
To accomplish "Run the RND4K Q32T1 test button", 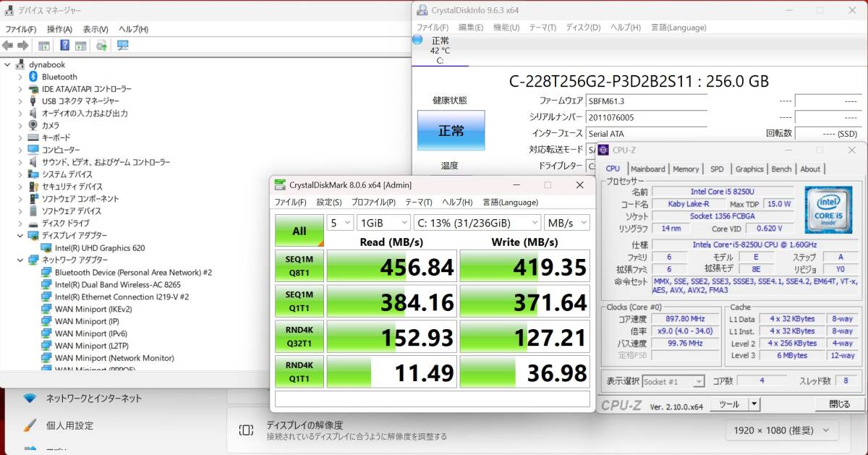I will tap(299, 336).
